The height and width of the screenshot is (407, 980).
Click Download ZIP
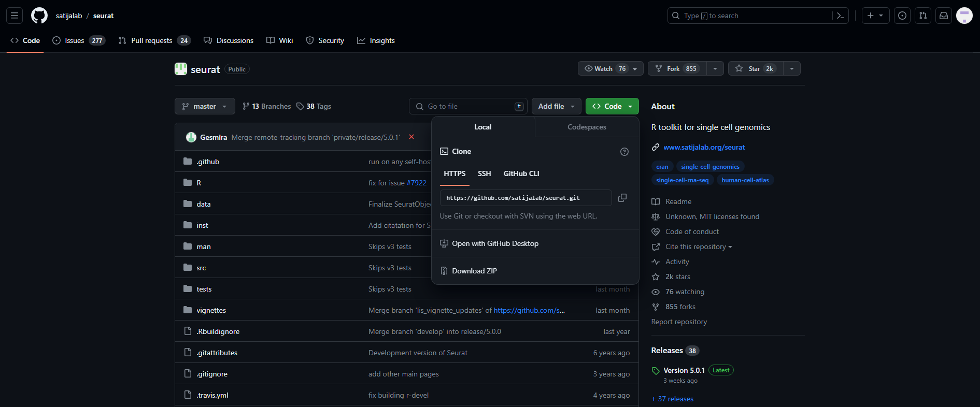coord(474,271)
